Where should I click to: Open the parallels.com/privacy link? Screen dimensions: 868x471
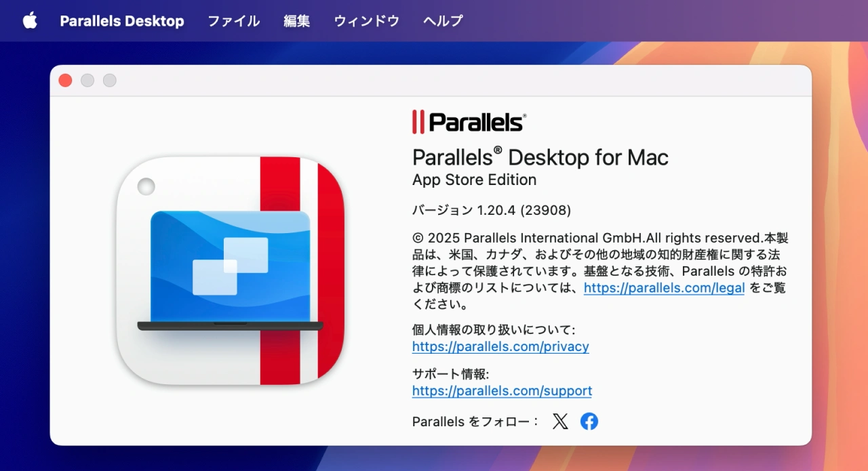[x=500, y=346]
